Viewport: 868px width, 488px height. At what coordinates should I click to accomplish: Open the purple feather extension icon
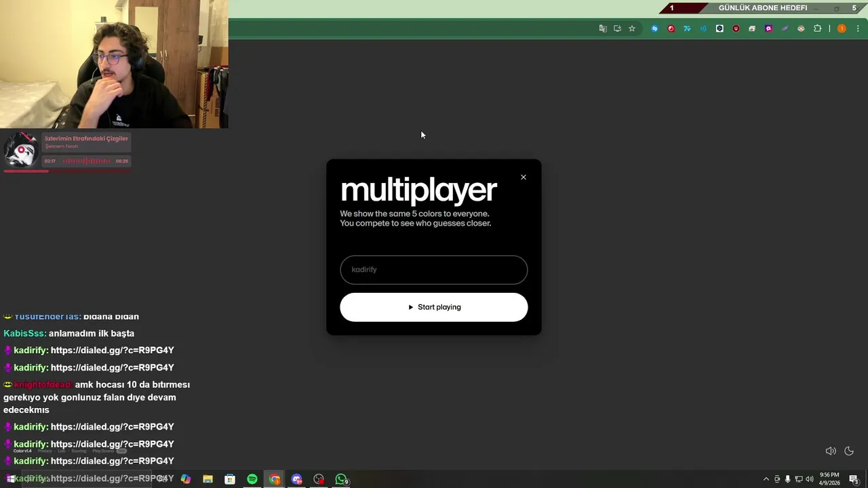tap(785, 28)
